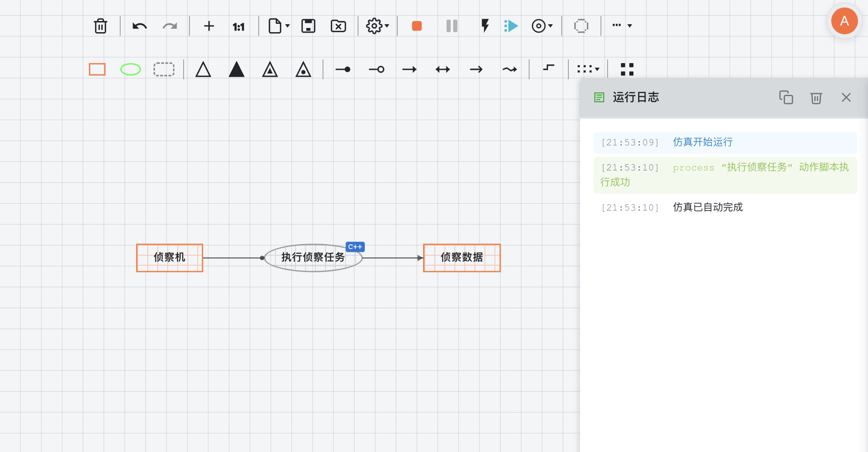Start simulation with the blue play icon
The height and width of the screenshot is (452, 868).
click(x=511, y=26)
